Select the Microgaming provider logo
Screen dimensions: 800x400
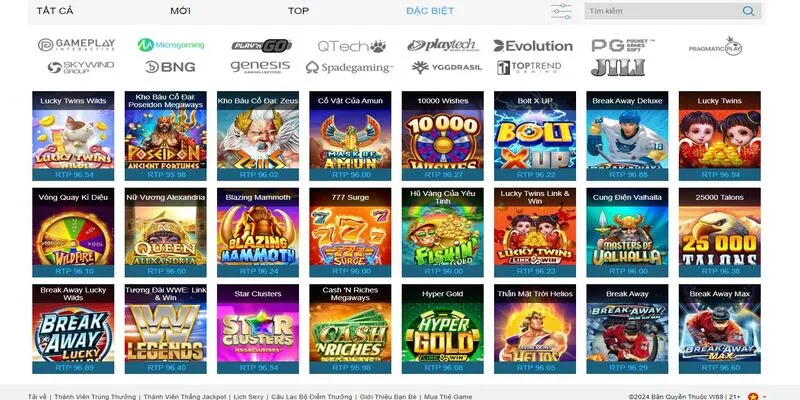point(171,45)
